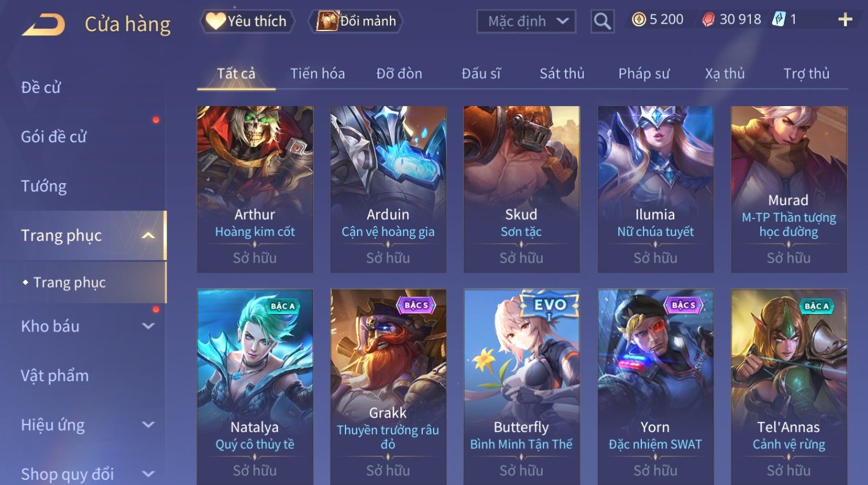The image size is (868, 485).
Task: Switch to the Pháp sư tab
Action: click(x=644, y=74)
